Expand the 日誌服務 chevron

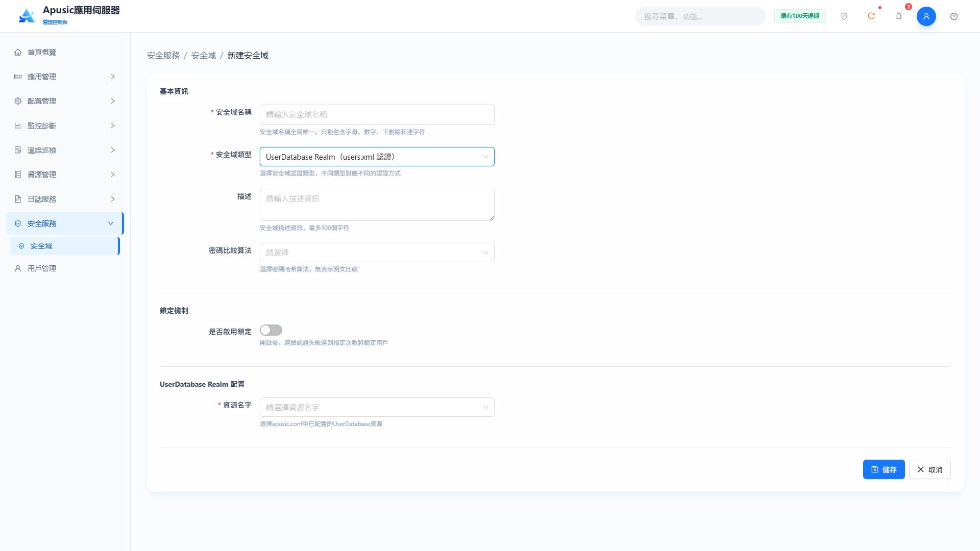click(x=113, y=199)
